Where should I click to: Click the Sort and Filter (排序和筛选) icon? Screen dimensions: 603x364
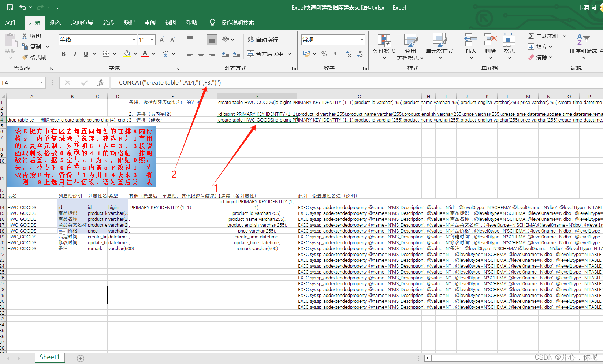point(583,39)
